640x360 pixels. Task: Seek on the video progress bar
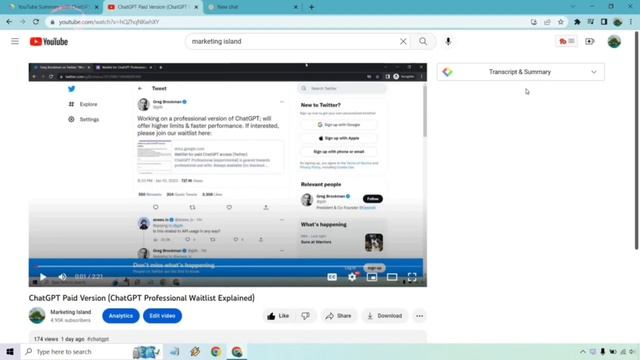pyautogui.click(x=228, y=267)
